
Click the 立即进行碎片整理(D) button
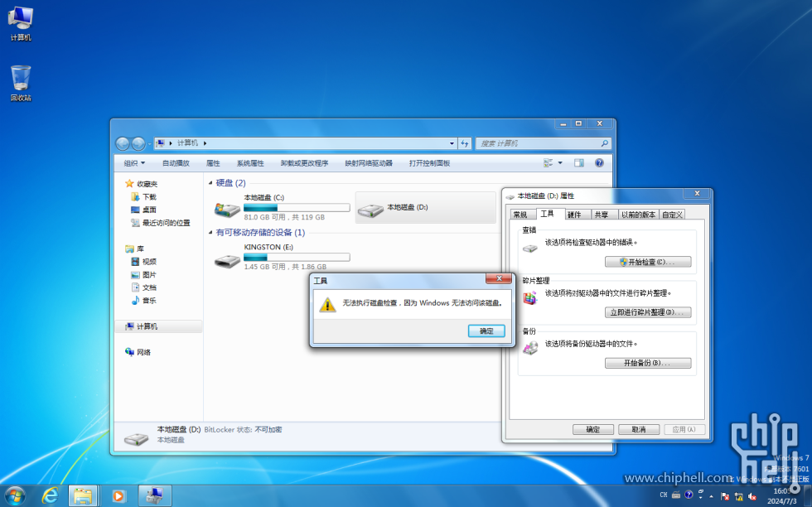click(648, 312)
